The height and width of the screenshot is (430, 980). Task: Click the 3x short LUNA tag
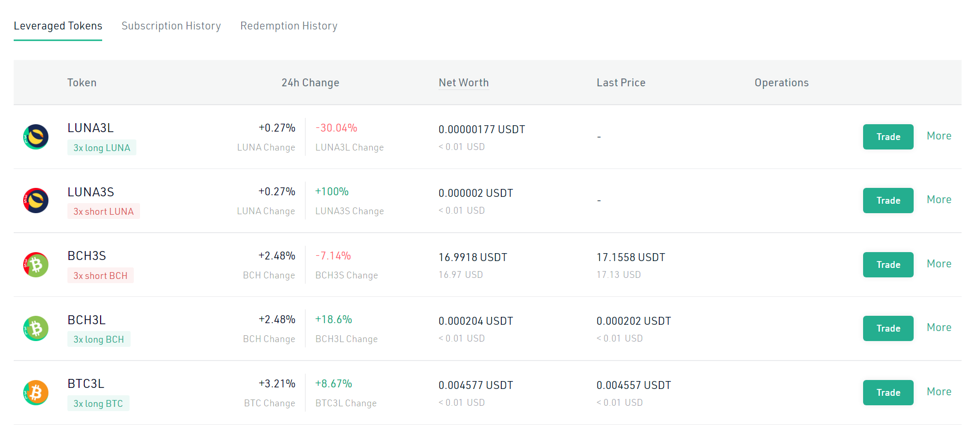pyautogui.click(x=103, y=212)
